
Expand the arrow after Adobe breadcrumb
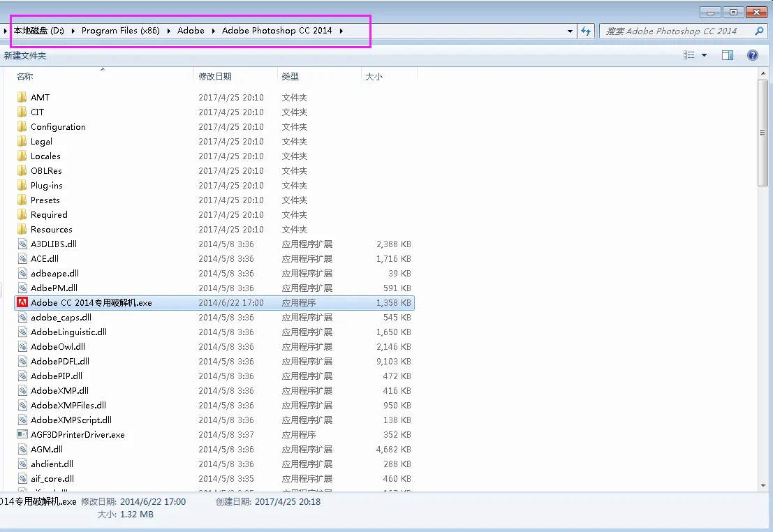tap(214, 31)
